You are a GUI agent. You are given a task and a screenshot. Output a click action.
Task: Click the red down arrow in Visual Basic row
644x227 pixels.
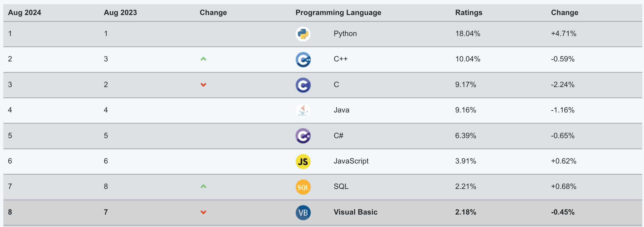203,212
